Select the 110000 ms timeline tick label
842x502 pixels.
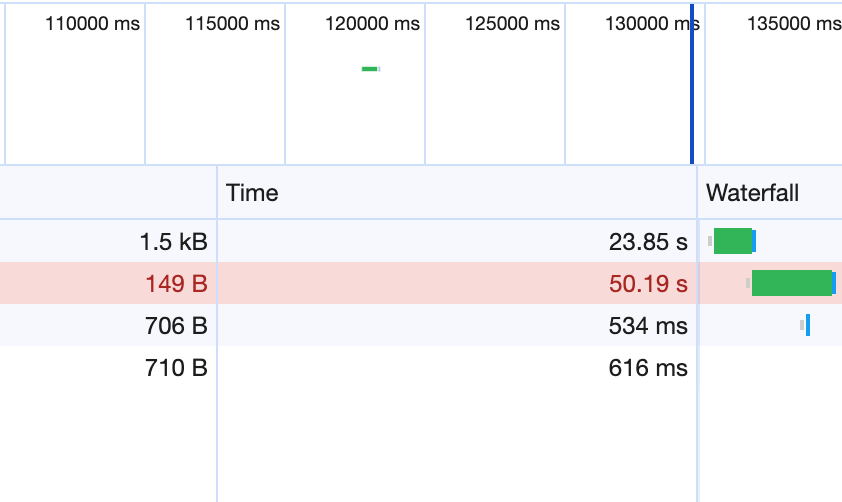pyautogui.click(x=92, y=24)
